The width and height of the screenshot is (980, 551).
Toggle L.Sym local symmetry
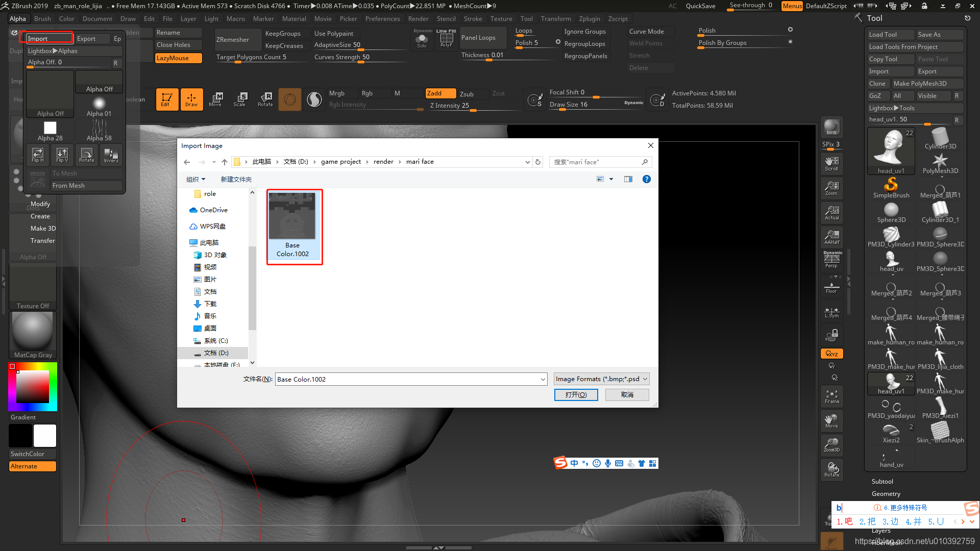(831, 311)
